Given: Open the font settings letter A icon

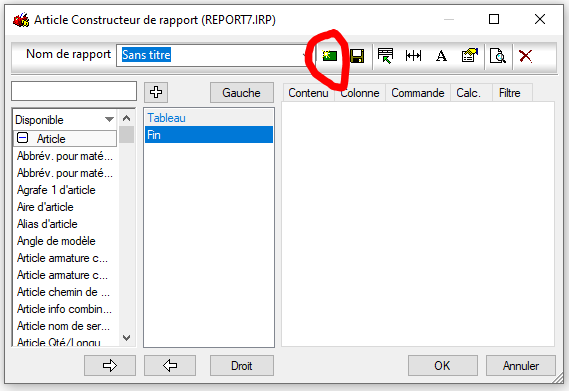Looking at the screenshot, I should point(441,56).
